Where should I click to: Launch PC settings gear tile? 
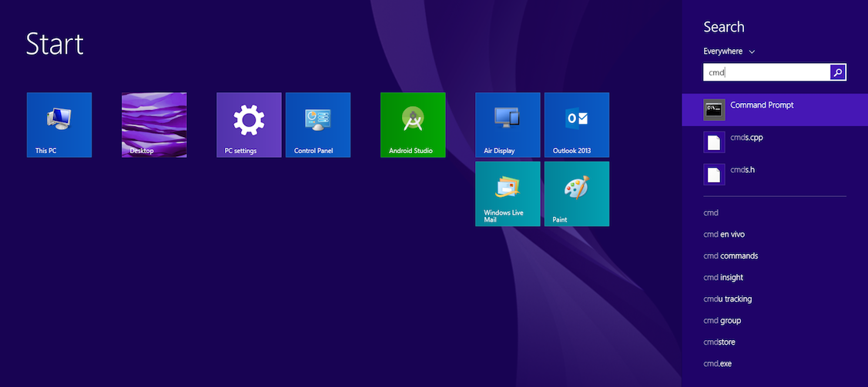click(x=249, y=125)
